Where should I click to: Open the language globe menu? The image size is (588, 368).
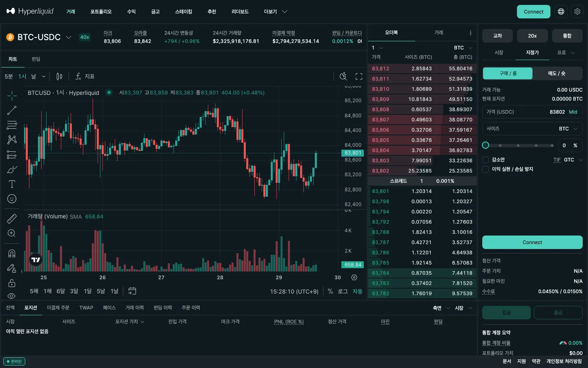point(561,11)
